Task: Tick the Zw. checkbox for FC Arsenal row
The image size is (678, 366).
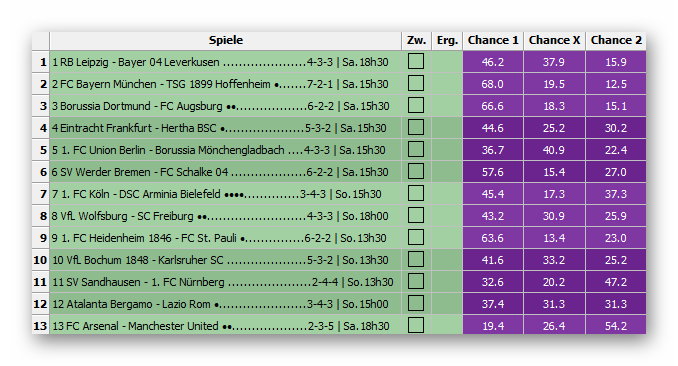Action: click(x=416, y=325)
